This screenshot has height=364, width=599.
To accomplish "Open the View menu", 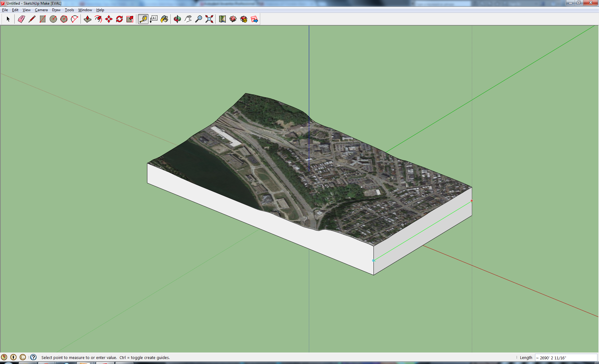I will [27, 10].
